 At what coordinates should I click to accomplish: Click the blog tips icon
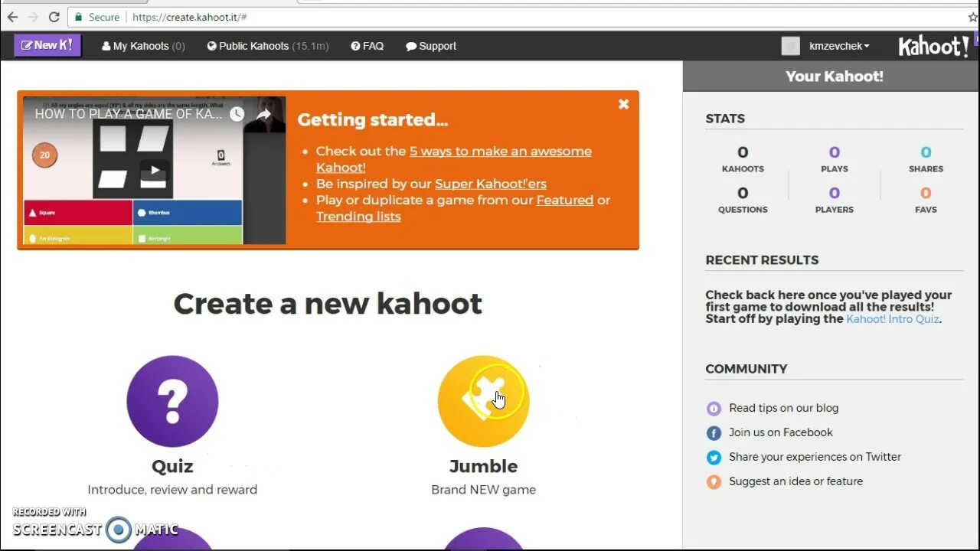point(714,409)
